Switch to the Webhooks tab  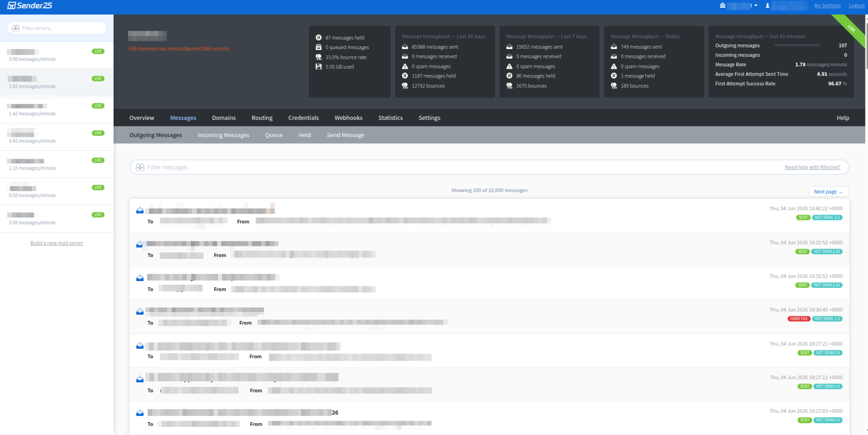348,118
